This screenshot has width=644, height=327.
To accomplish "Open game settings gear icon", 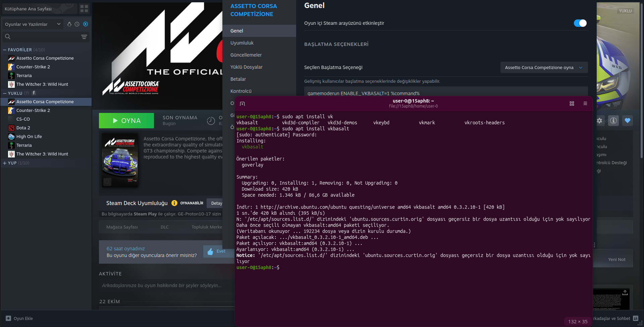I will pyautogui.click(x=599, y=121).
